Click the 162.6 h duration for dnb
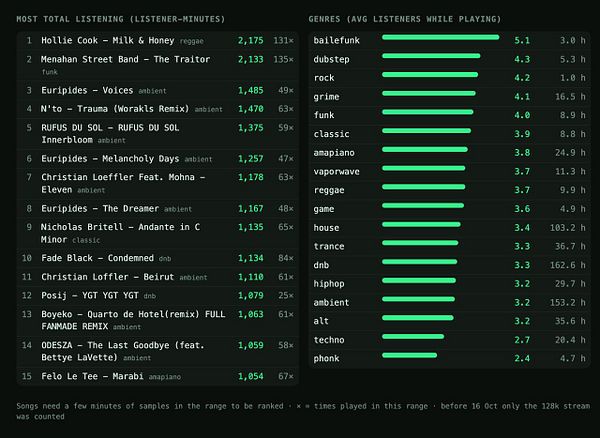 pos(568,265)
